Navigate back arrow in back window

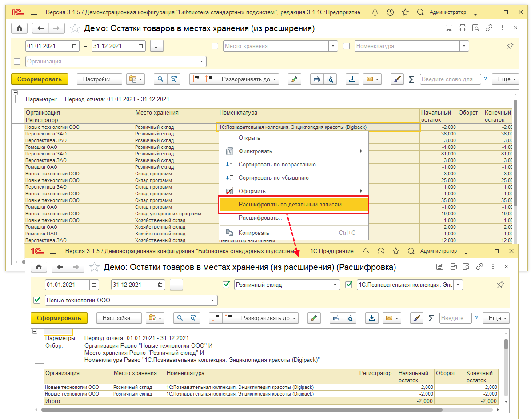coord(40,28)
